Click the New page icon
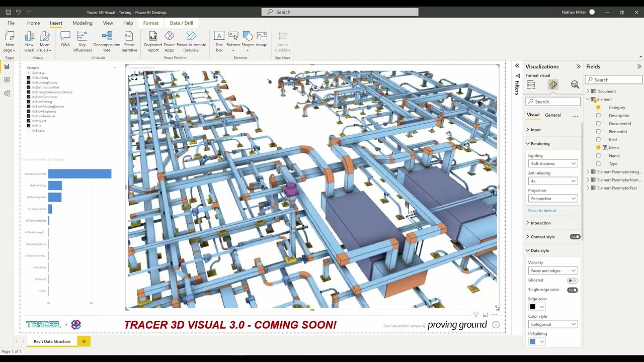This screenshot has height=362, width=644. coord(10,41)
